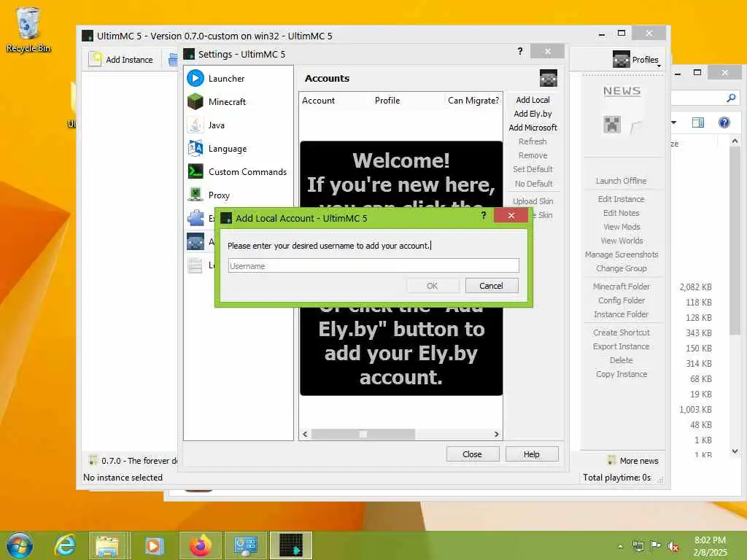The height and width of the screenshot is (560, 747).
Task: Click the accounts list horizontal scrollbar thumb
Action: point(363,434)
